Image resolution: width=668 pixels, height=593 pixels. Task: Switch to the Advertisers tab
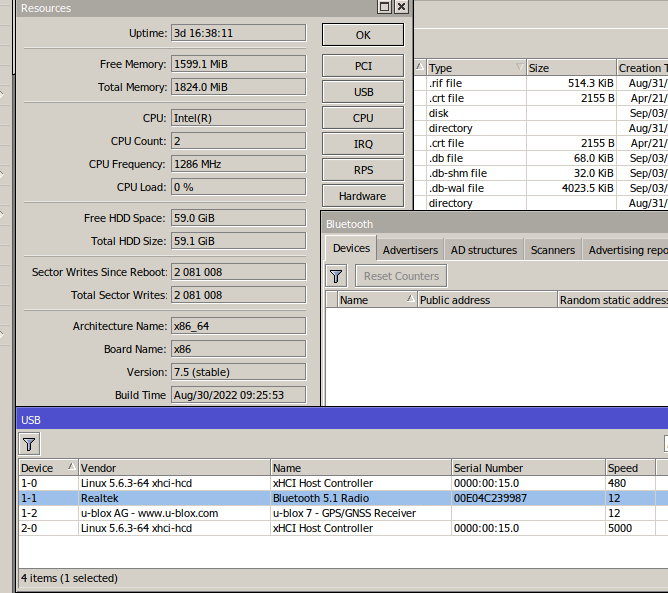pyautogui.click(x=410, y=250)
